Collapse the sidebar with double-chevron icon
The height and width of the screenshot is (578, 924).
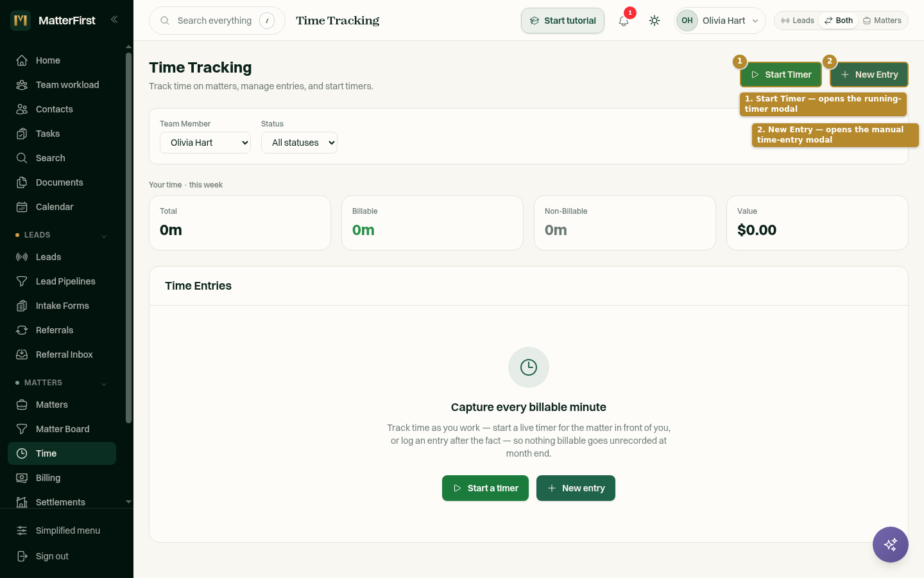[114, 20]
